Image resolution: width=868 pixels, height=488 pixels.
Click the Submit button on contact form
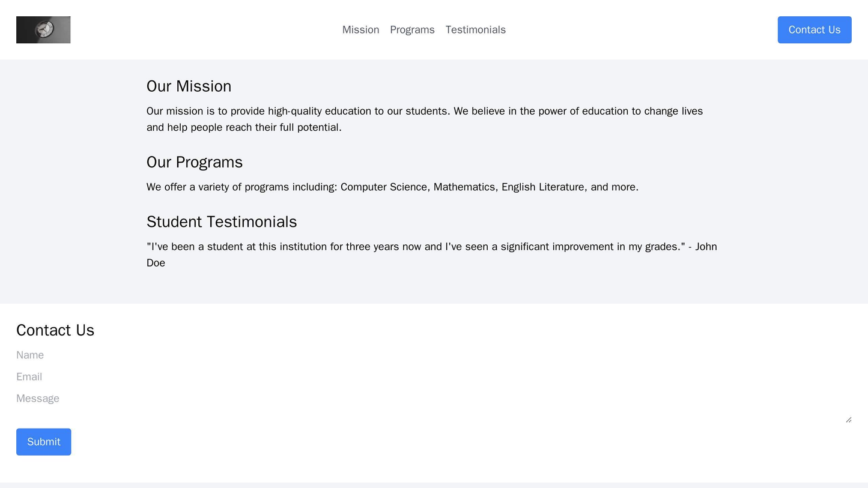43,441
